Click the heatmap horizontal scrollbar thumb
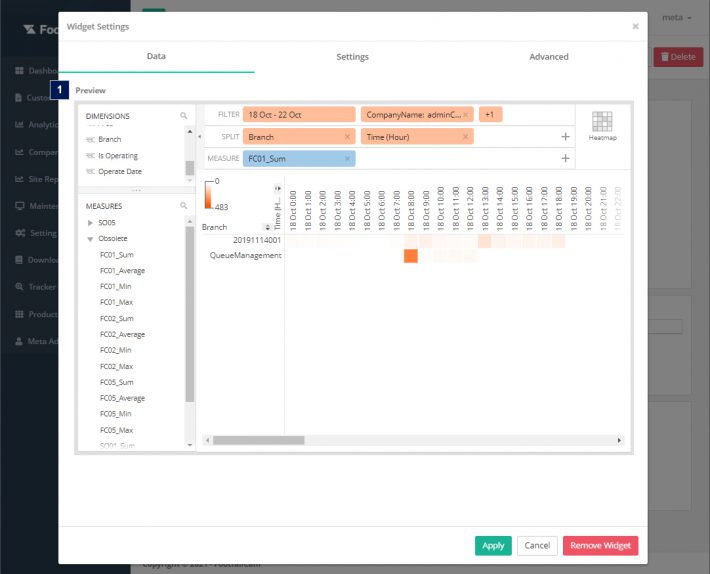This screenshot has width=710, height=574. [x=259, y=440]
